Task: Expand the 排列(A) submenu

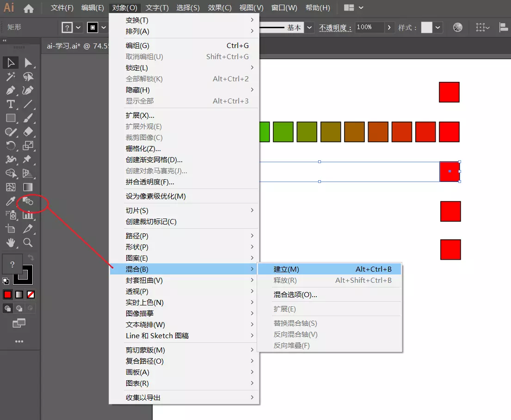Action: pyautogui.click(x=139, y=31)
